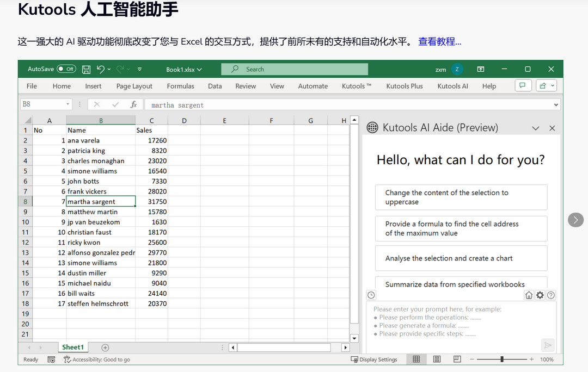Screen dimensions: 588x372
Task: Click the home icon in the AI Aide panel
Action: tap(528, 295)
